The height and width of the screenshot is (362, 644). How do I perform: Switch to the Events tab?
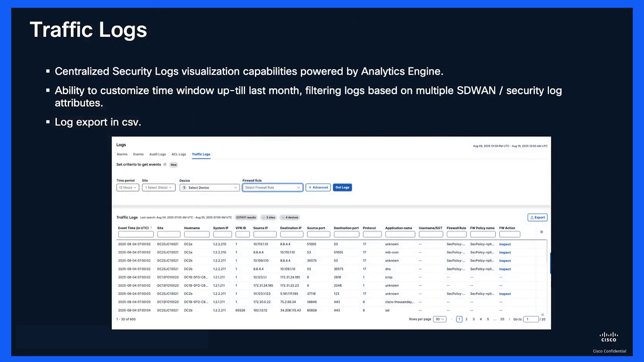138,155
